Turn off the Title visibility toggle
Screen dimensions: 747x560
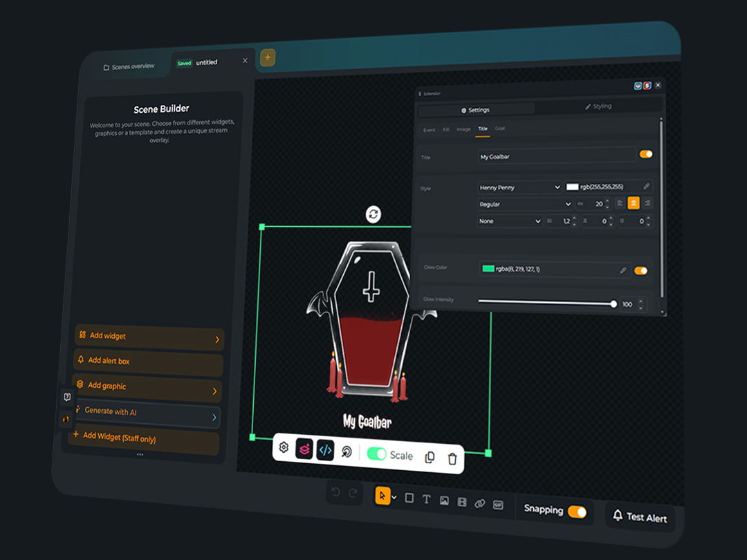click(x=646, y=154)
